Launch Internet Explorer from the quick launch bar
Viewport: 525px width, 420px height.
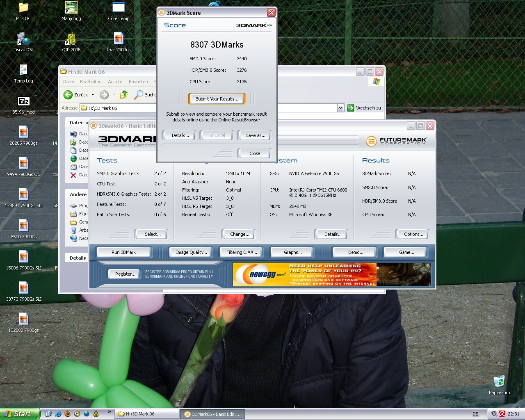58,414
